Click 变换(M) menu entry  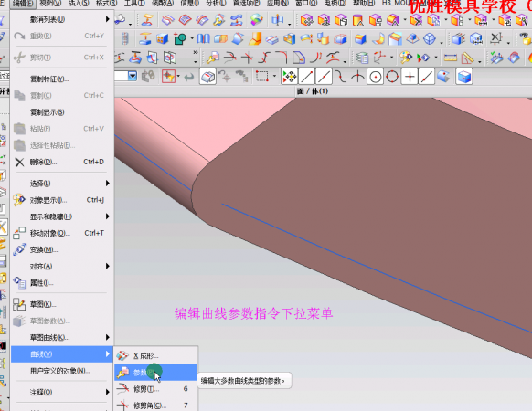pyautogui.click(x=62, y=250)
